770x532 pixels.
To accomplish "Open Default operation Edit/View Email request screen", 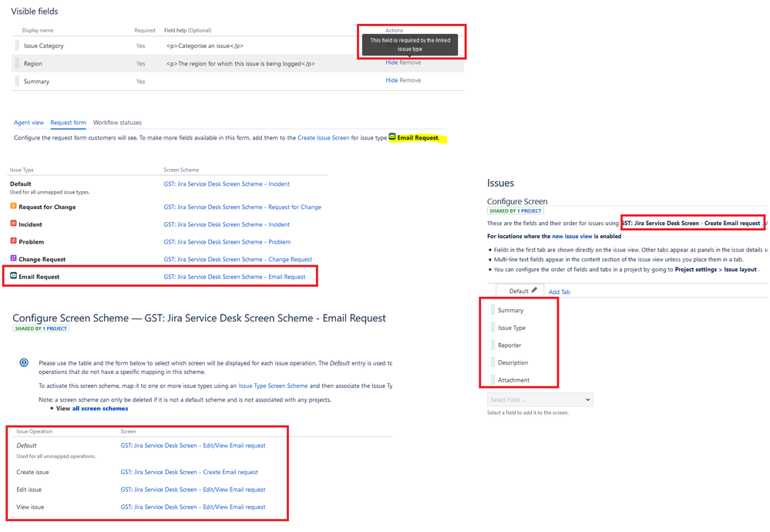I will (x=193, y=446).
